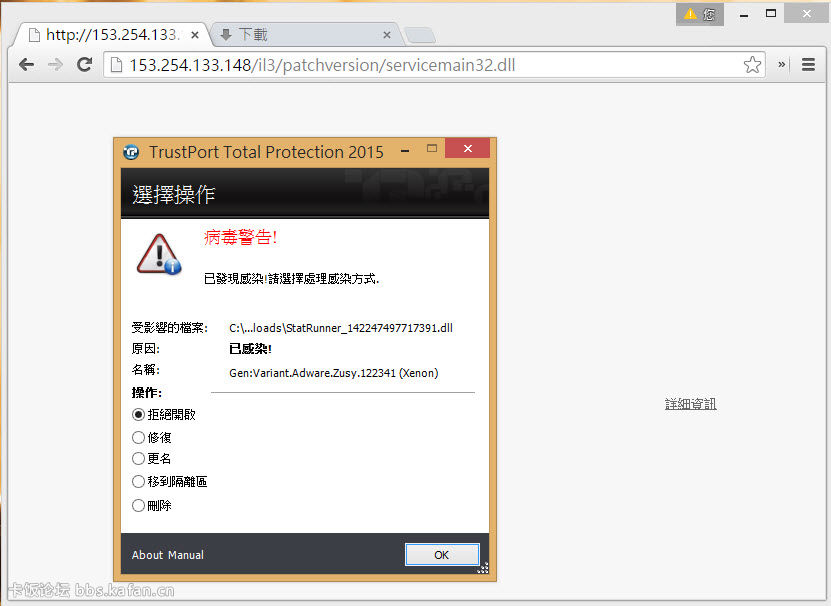Open the Chrome hamburger menu
This screenshot has height=606, width=831.
(808, 65)
